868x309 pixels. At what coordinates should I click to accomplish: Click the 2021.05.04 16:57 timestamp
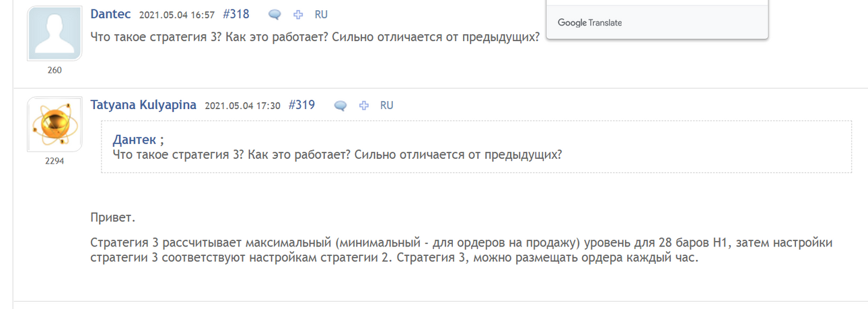coord(177,15)
